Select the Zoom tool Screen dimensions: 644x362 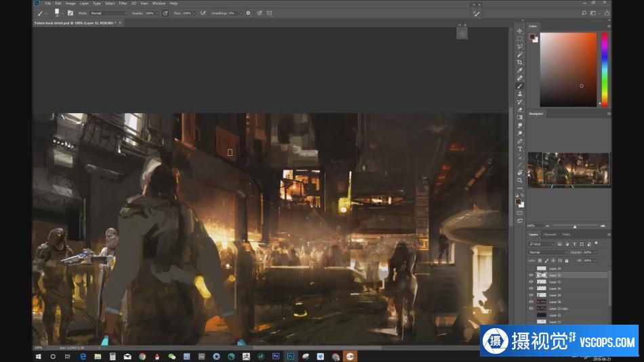click(519, 180)
